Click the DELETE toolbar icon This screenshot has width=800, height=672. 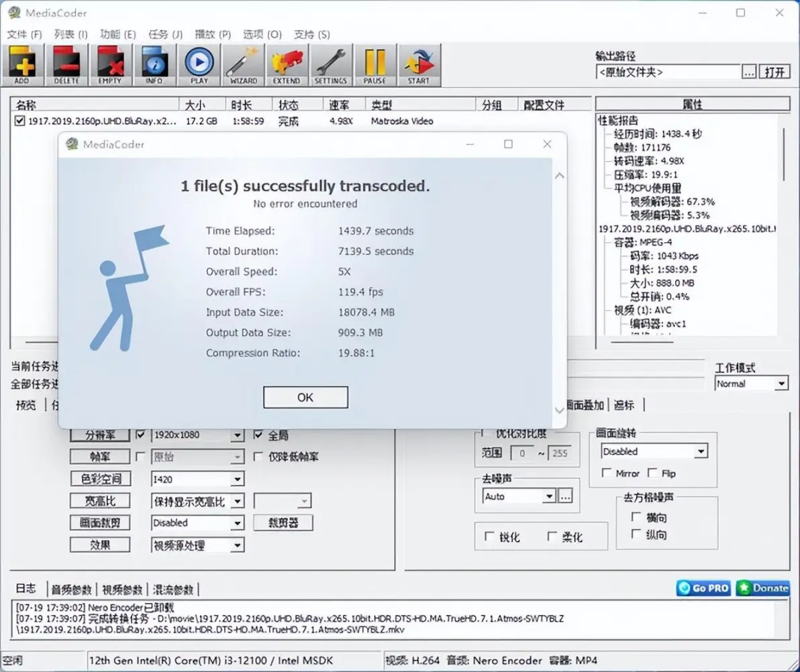click(66, 65)
